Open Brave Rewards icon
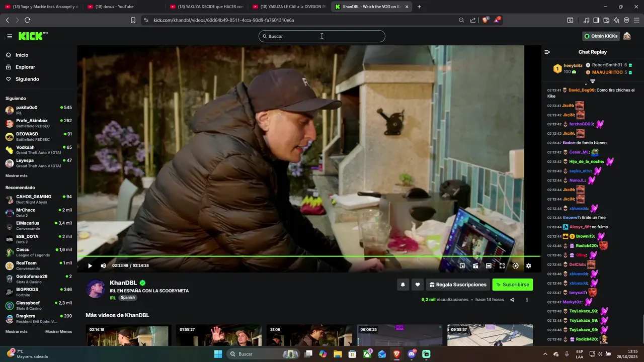The image size is (644, 362). pos(497,20)
